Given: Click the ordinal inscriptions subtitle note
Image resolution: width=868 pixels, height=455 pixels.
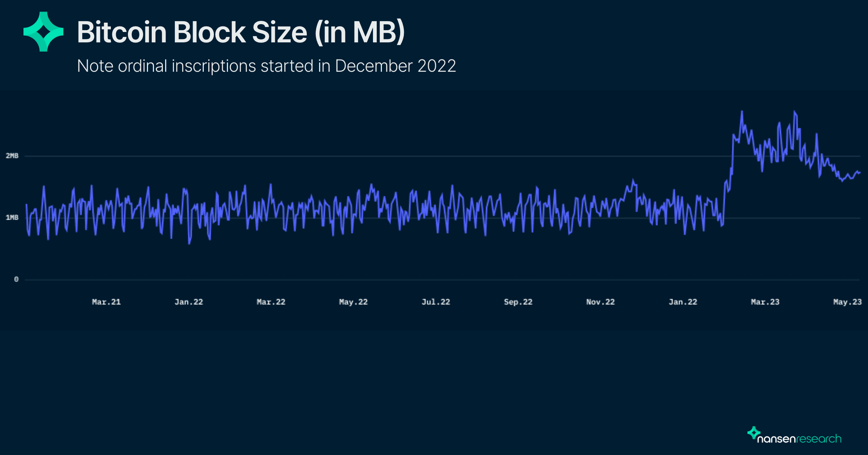Looking at the screenshot, I should (x=266, y=66).
